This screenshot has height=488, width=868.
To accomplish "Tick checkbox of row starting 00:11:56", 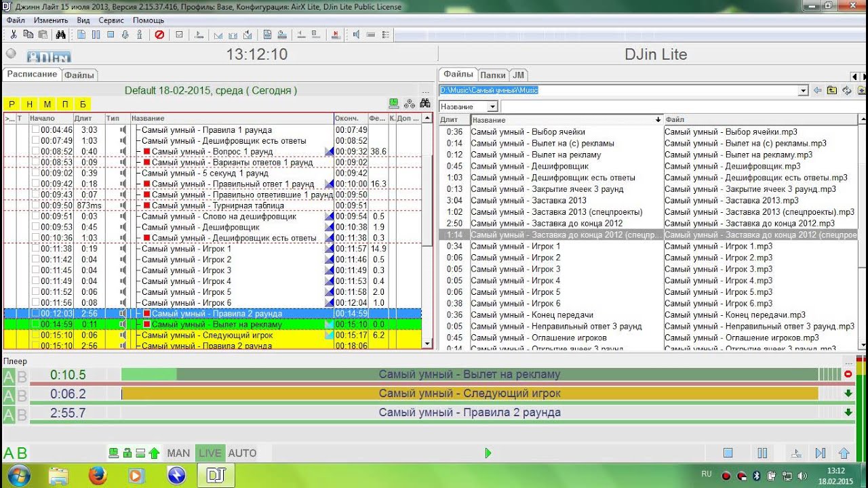I will point(35,303).
